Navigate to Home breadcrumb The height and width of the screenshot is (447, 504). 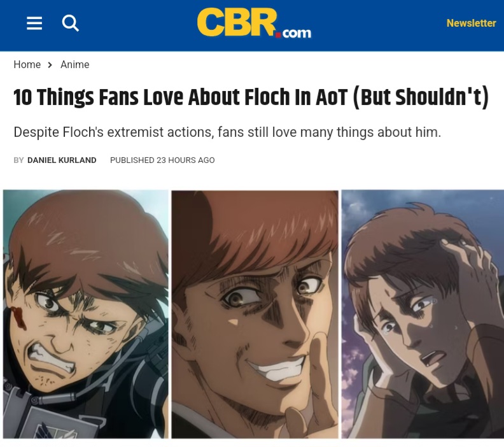(x=27, y=64)
